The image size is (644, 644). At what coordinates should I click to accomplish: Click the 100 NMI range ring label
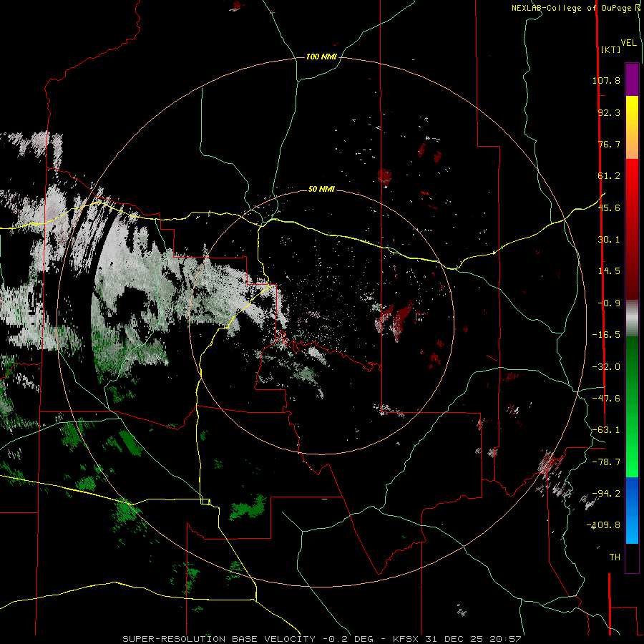coord(321,57)
